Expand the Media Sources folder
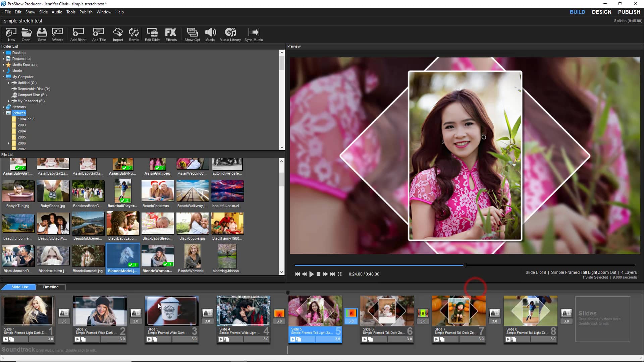Image resolution: width=644 pixels, height=362 pixels. [3, 65]
